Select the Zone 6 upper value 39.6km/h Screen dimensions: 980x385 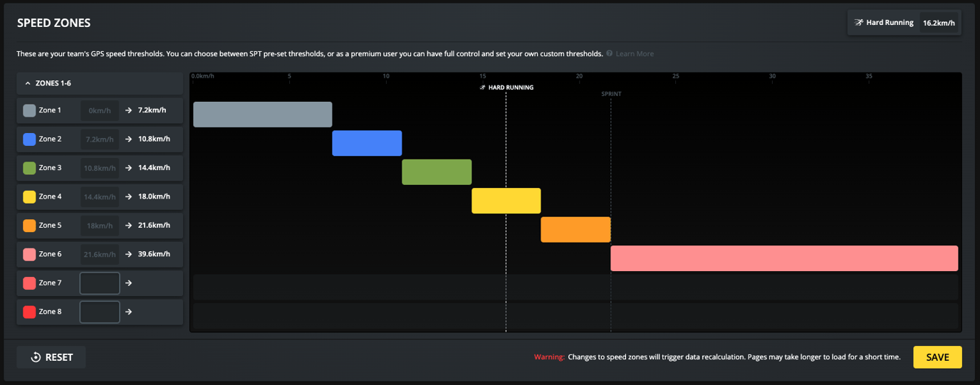pos(154,254)
